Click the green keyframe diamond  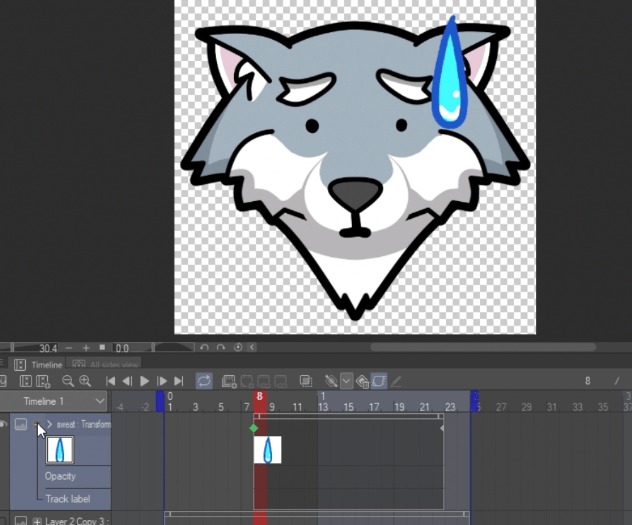pos(254,428)
